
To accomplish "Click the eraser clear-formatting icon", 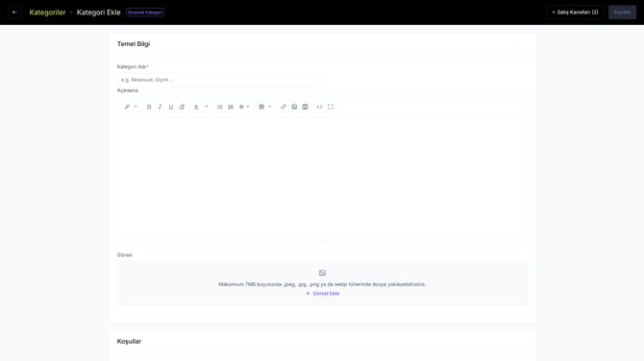I will coord(182,107).
